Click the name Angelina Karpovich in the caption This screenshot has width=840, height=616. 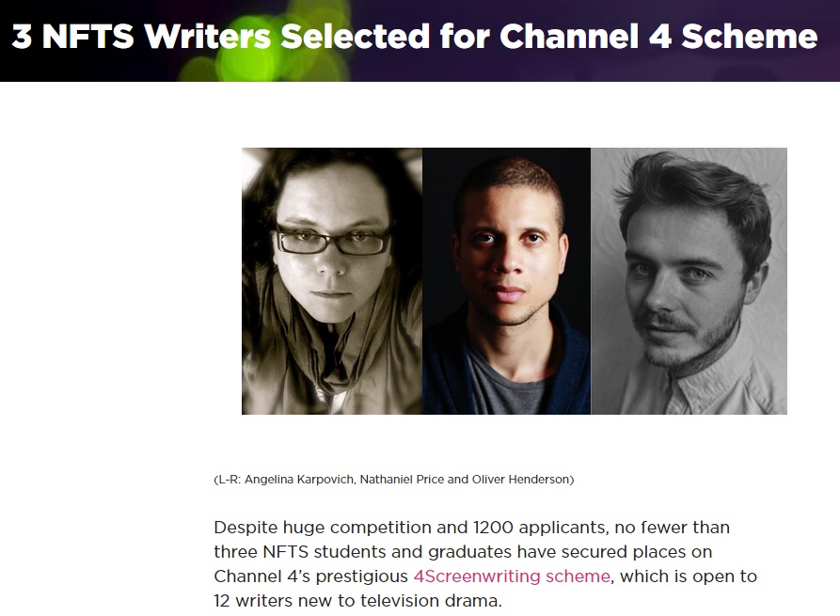pos(300,480)
